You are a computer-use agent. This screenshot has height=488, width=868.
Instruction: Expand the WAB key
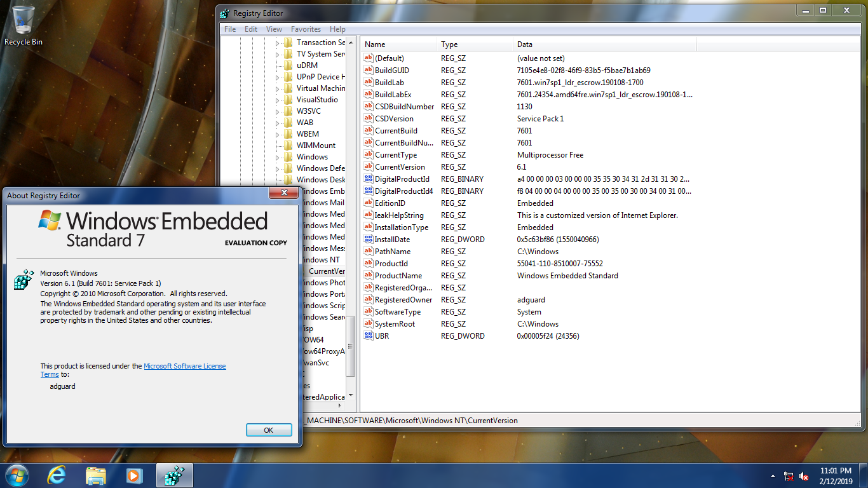(278, 123)
